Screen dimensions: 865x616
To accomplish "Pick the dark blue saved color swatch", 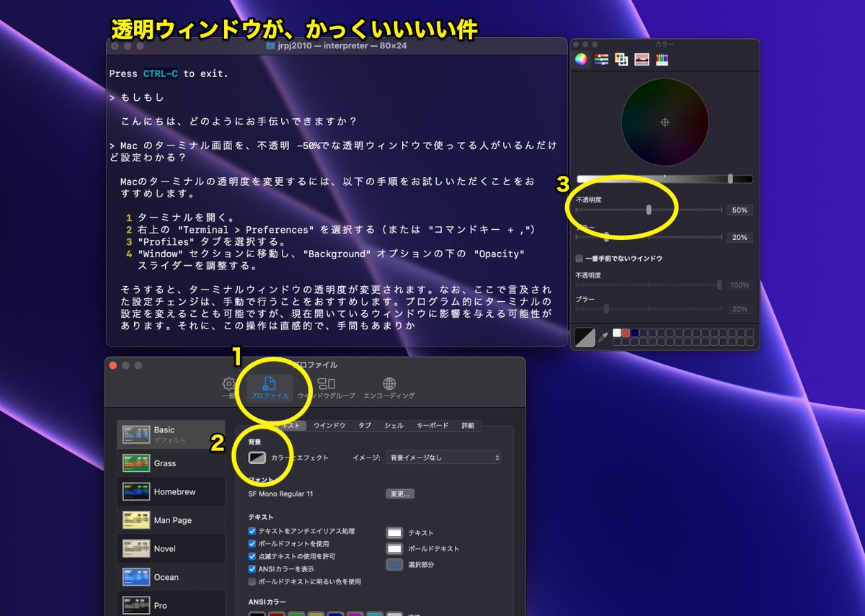I will [x=634, y=333].
